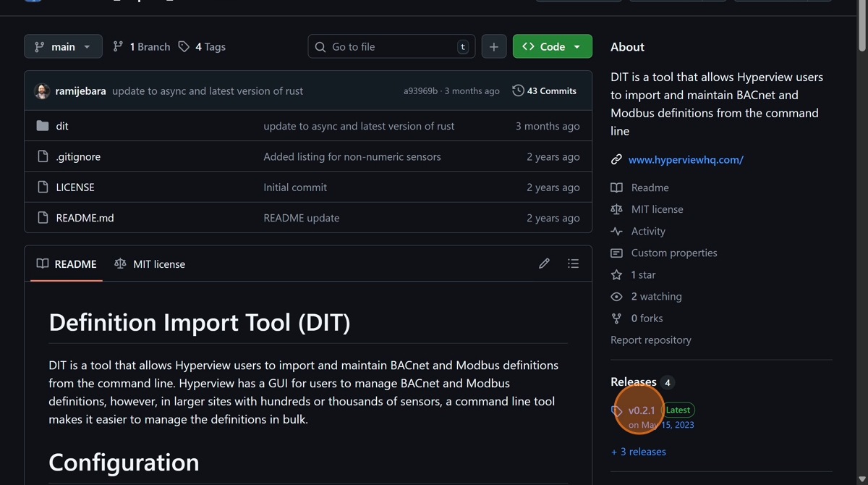Open the main branch dropdown

(63, 46)
